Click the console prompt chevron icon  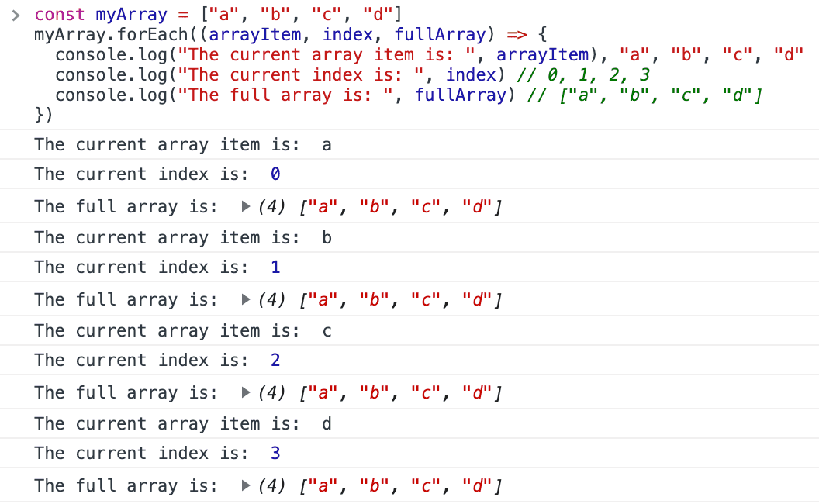coord(16,14)
